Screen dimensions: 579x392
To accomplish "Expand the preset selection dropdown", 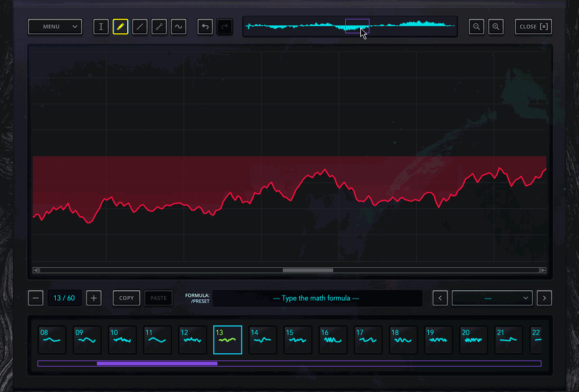I will (492, 298).
